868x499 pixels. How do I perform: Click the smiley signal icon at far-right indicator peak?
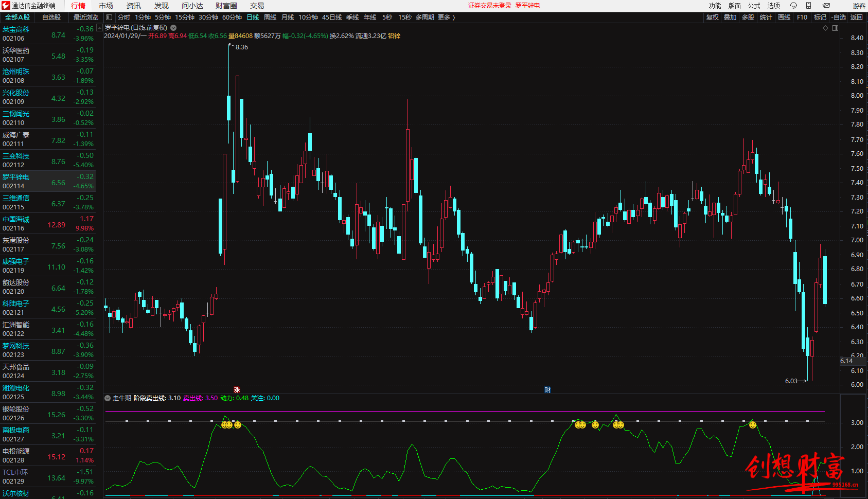[x=753, y=425]
